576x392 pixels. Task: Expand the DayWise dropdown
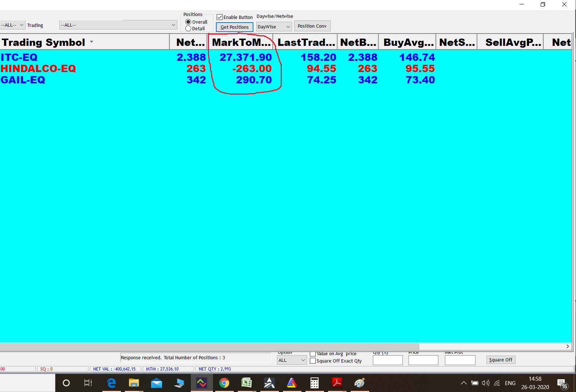[274, 27]
